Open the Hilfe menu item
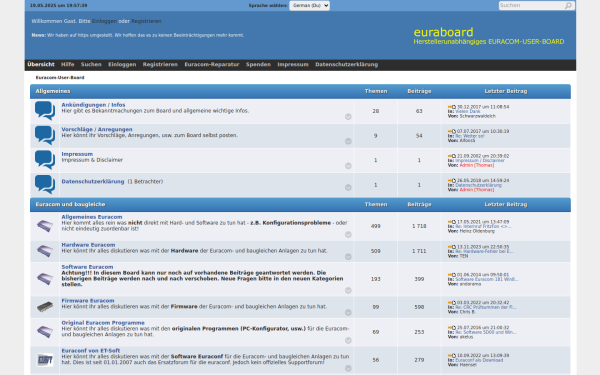 point(68,64)
